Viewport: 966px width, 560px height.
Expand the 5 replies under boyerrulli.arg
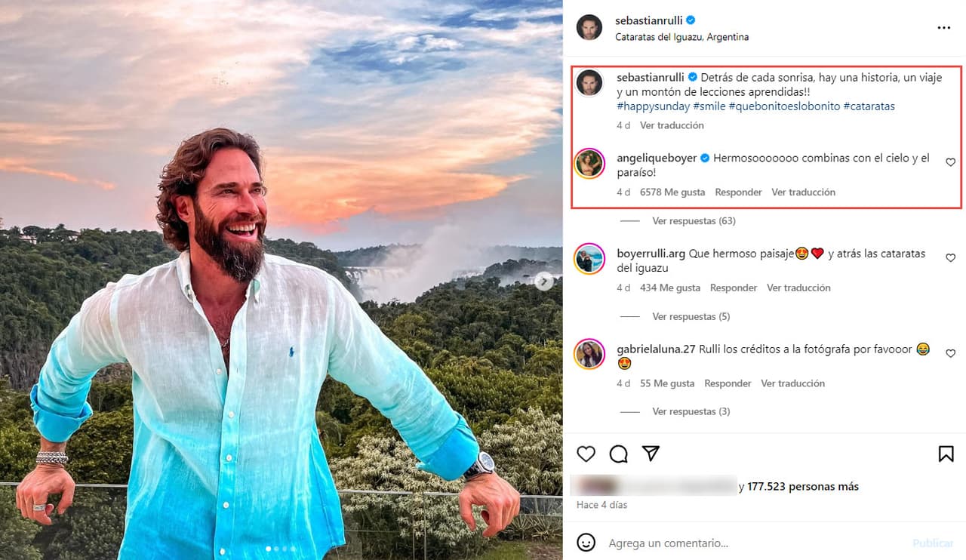coord(691,317)
